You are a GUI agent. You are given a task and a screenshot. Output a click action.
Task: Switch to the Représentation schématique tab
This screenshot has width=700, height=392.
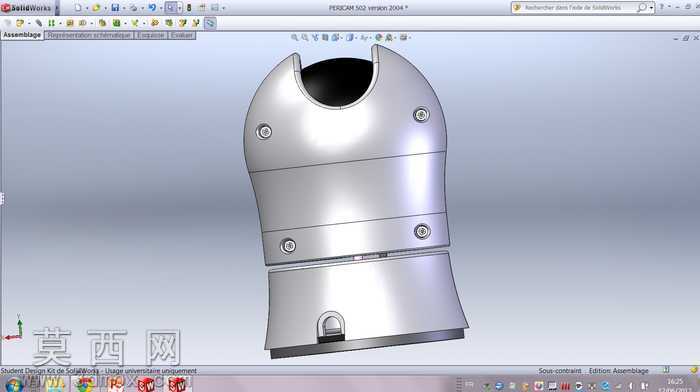(x=89, y=35)
